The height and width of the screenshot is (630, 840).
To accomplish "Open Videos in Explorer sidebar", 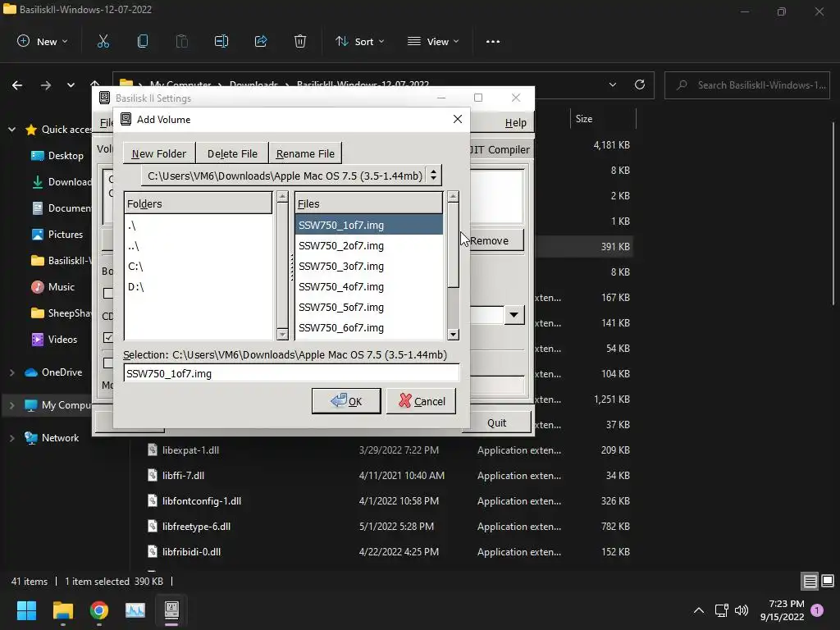I will [x=55, y=339].
